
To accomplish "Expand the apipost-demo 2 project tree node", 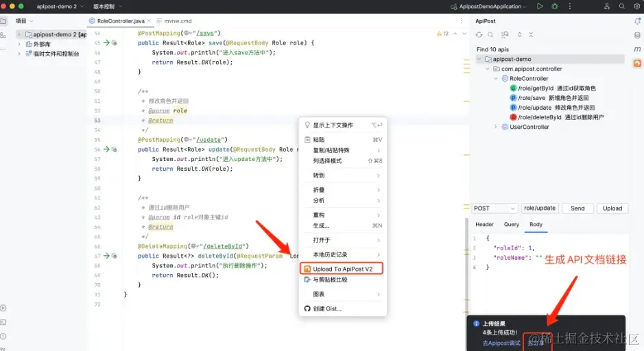I will [19, 34].
